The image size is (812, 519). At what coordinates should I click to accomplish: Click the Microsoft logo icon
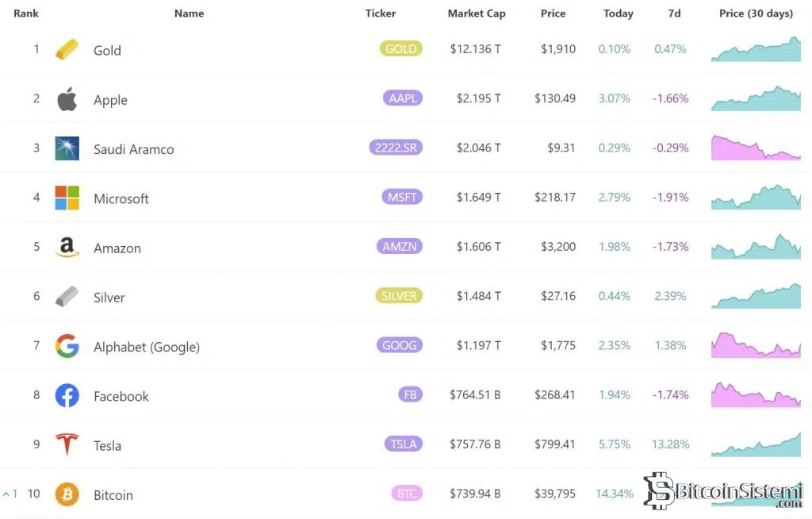coord(67,198)
